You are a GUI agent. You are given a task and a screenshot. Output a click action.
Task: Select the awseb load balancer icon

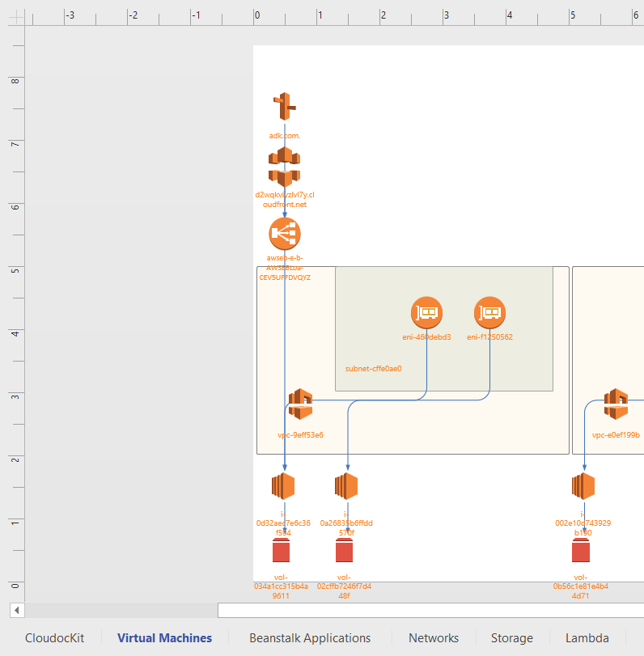pyautogui.click(x=285, y=234)
